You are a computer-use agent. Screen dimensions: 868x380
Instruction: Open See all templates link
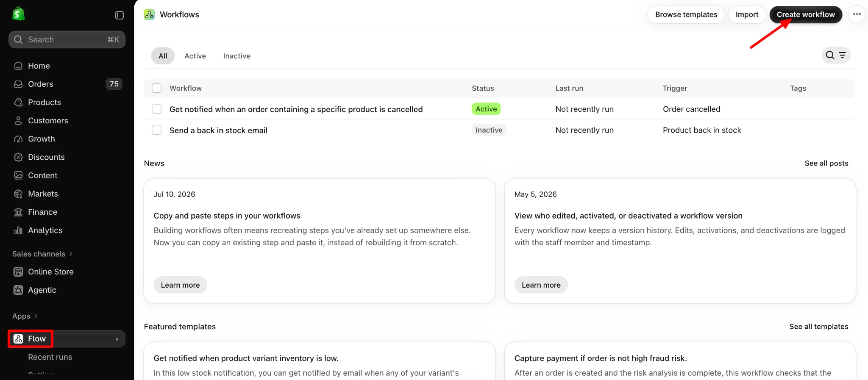819,327
